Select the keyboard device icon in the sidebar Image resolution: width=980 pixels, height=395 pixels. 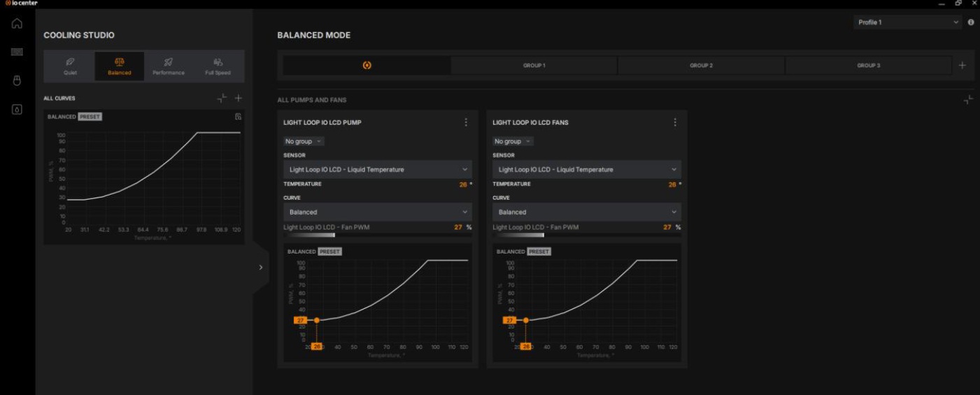coord(17,52)
